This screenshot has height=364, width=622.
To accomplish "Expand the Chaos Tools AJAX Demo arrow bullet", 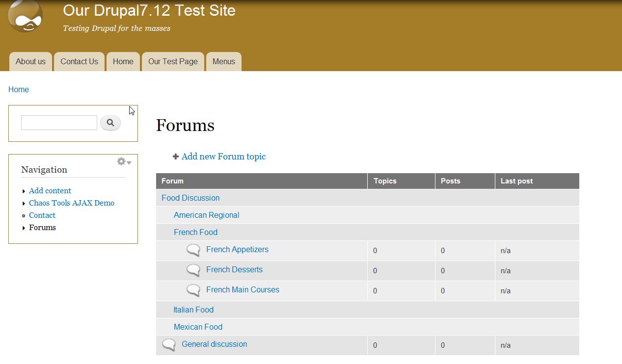I will pyautogui.click(x=24, y=203).
